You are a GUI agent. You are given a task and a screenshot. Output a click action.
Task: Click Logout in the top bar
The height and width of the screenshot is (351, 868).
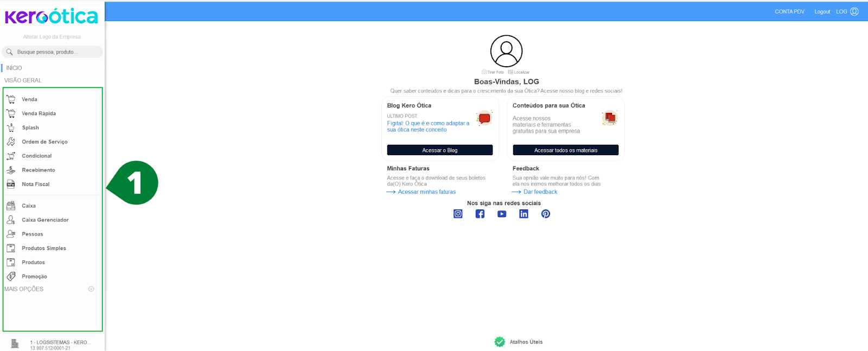tap(822, 11)
